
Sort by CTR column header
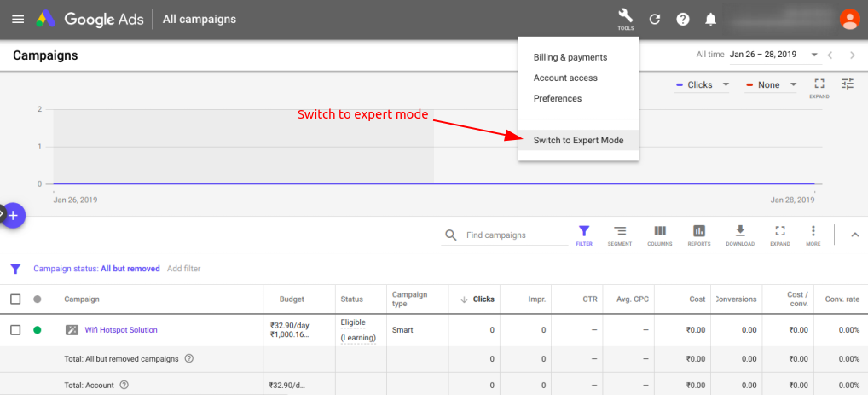tap(590, 299)
